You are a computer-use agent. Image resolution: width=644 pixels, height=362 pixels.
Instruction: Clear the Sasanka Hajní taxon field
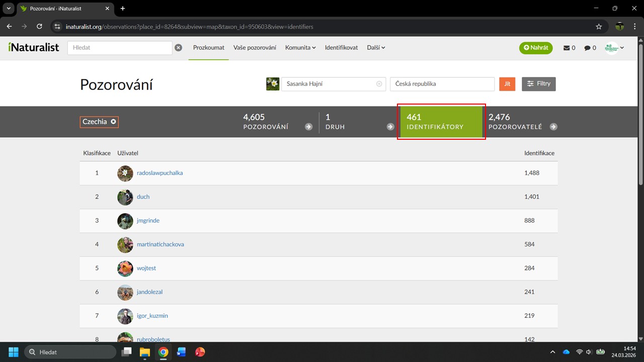(379, 84)
